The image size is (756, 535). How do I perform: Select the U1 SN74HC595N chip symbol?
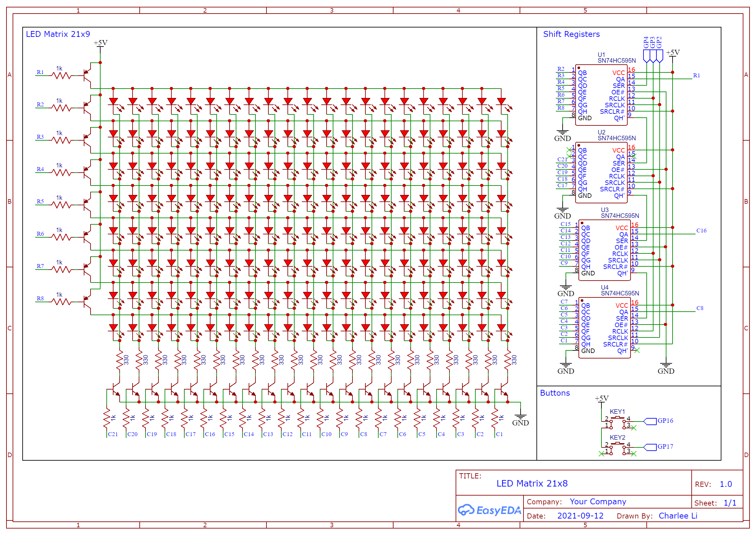pos(601,95)
